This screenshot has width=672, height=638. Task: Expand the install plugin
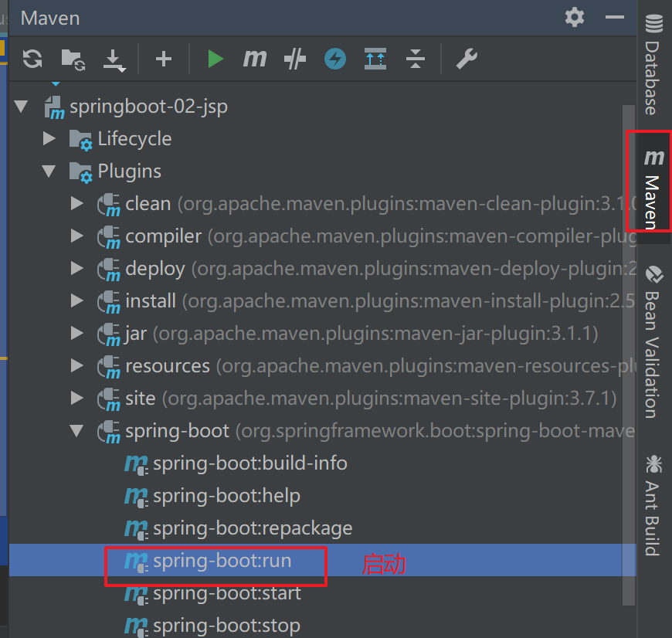pos(77,300)
